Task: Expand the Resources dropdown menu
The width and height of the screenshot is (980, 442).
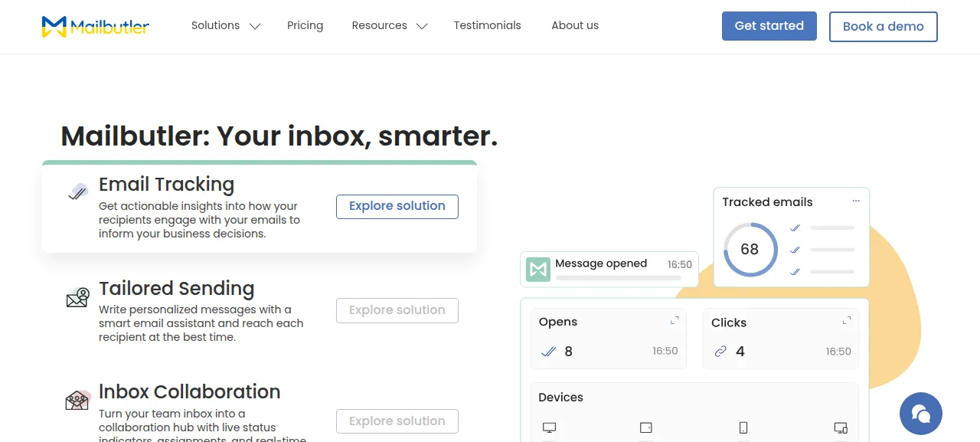Action: tap(390, 25)
